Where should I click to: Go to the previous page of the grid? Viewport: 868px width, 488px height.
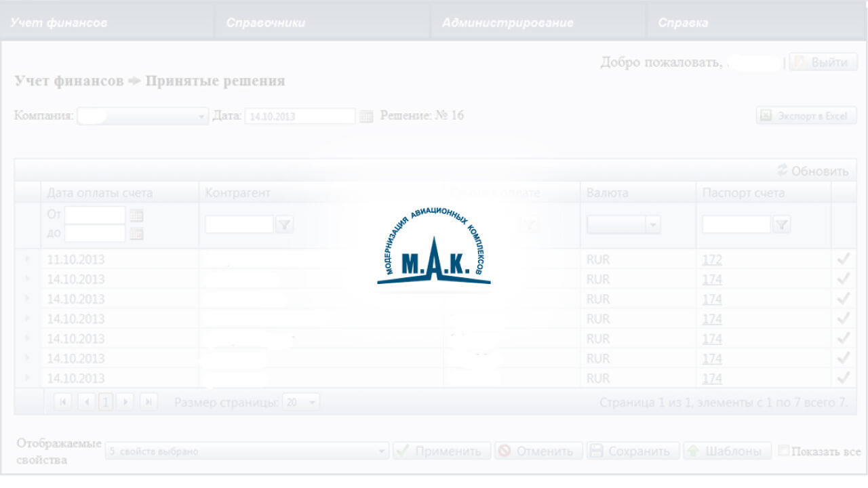87,402
